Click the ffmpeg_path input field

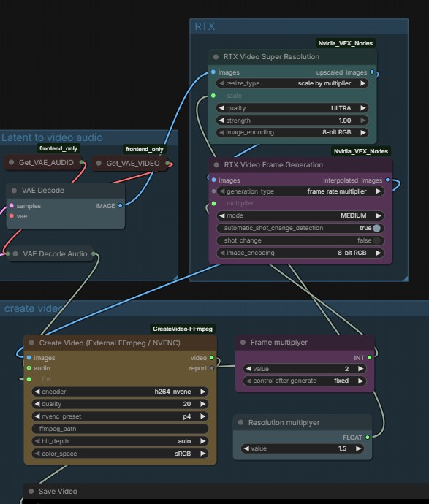click(x=120, y=429)
